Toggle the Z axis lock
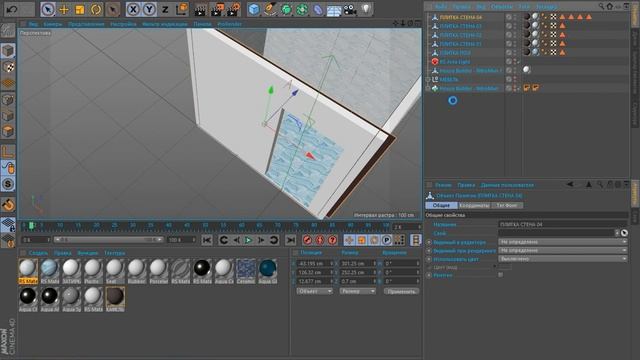This screenshot has height=360, width=640. coord(165,9)
